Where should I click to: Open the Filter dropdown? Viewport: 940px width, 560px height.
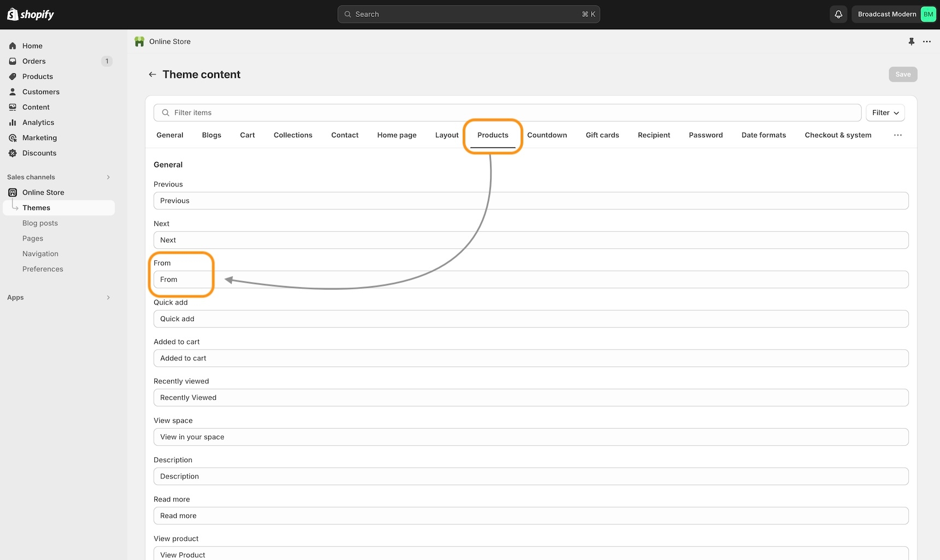point(885,113)
